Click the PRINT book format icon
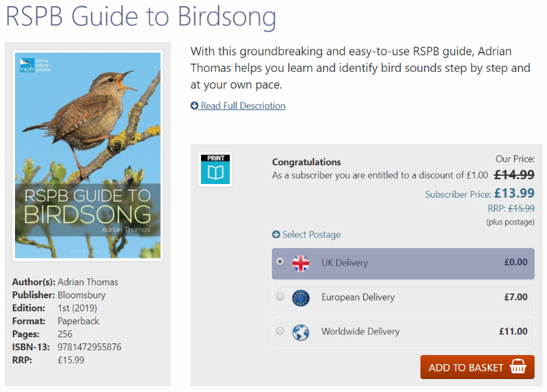 (x=215, y=169)
